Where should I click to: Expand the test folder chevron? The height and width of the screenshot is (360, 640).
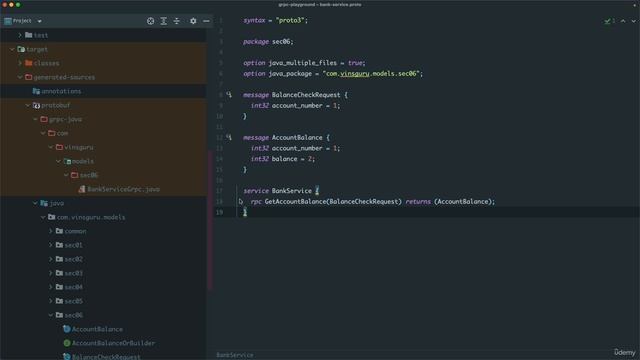click(x=20, y=35)
